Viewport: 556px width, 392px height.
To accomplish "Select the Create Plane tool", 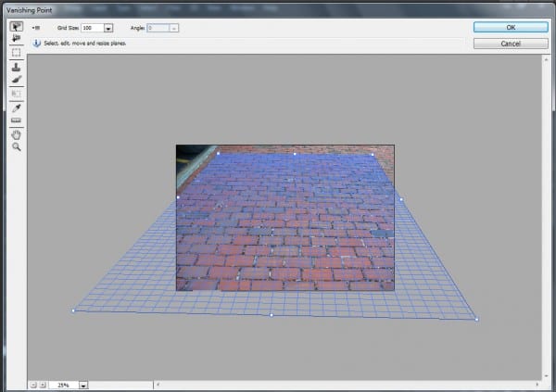I will 16,39.
